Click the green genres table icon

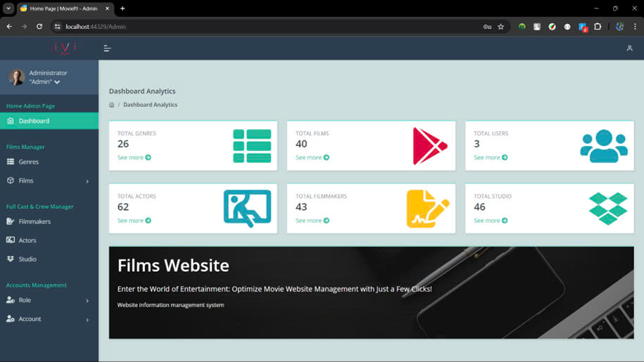click(x=252, y=146)
